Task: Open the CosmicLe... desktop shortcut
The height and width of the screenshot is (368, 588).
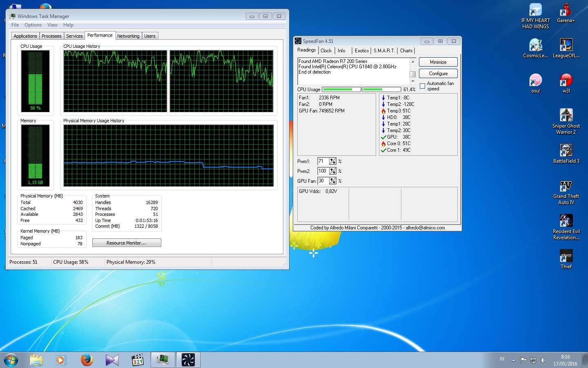Action: [535, 48]
